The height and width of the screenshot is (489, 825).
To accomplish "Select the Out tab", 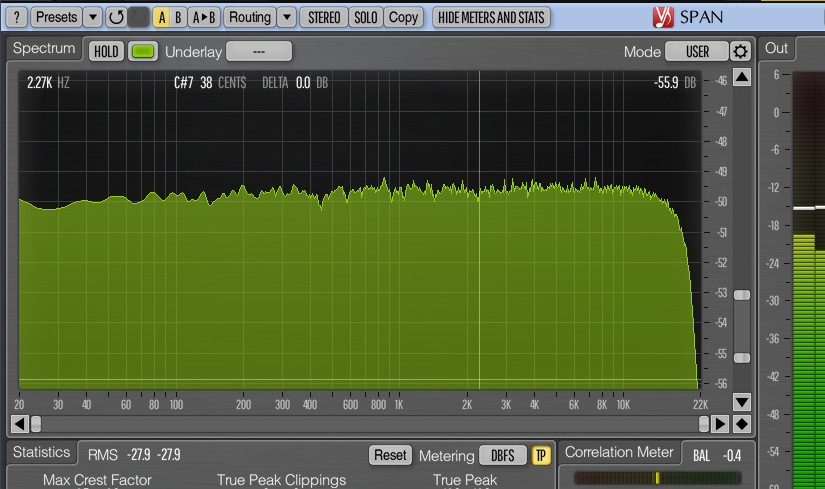I will (x=776, y=48).
